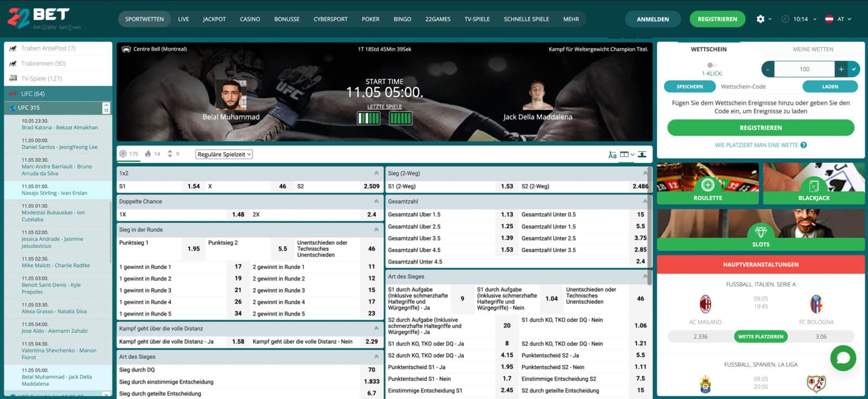Collapse the Sieg (2-Weg) section
The image size is (868, 399).
pos(645,173)
